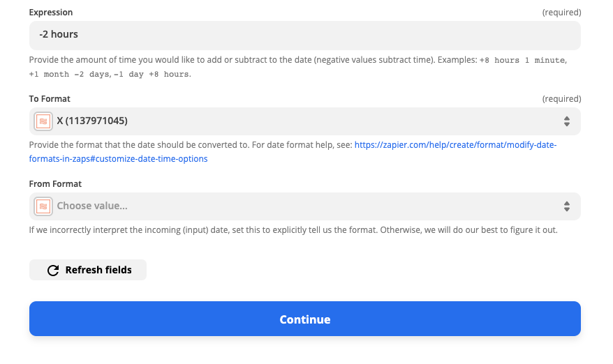The width and height of the screenshot is (613, 364).
Task: Click the Formatter icon in From Format field
Action: (x=43, y=206)
